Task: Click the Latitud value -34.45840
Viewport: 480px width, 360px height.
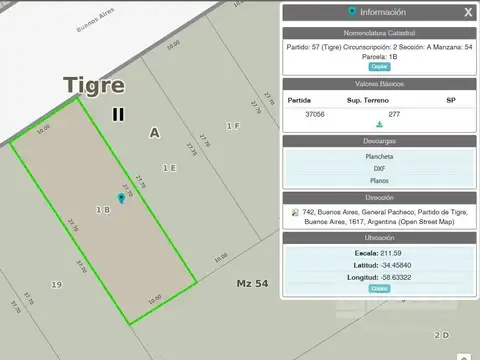Action: (396, 265)
